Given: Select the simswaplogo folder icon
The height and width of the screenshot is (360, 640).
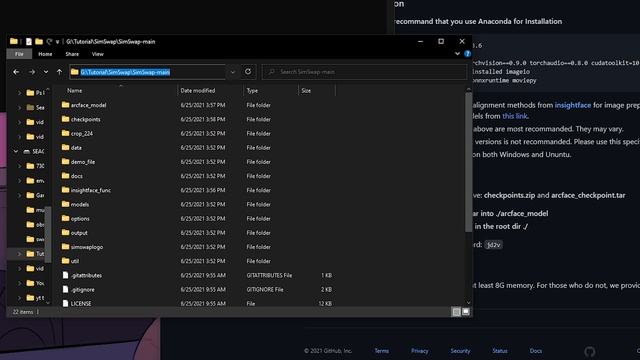Looking at the screenshot, I should coord(65,247).
